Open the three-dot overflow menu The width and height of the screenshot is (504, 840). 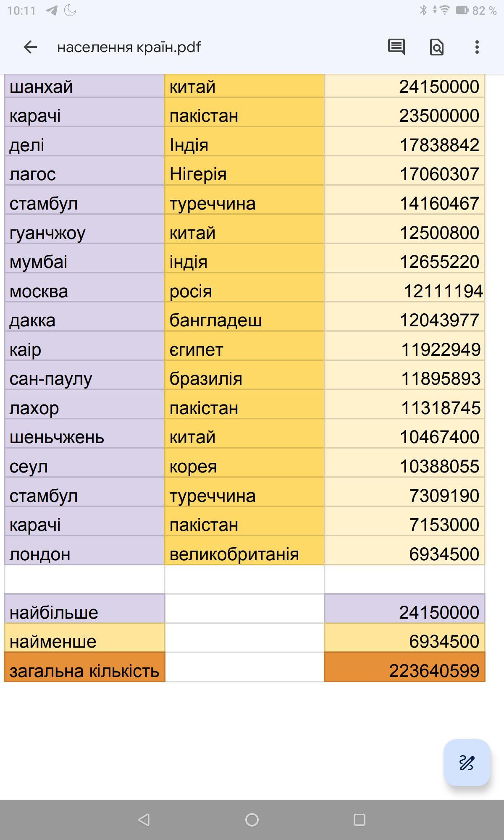pyautogui.click(x=477, y=47)
